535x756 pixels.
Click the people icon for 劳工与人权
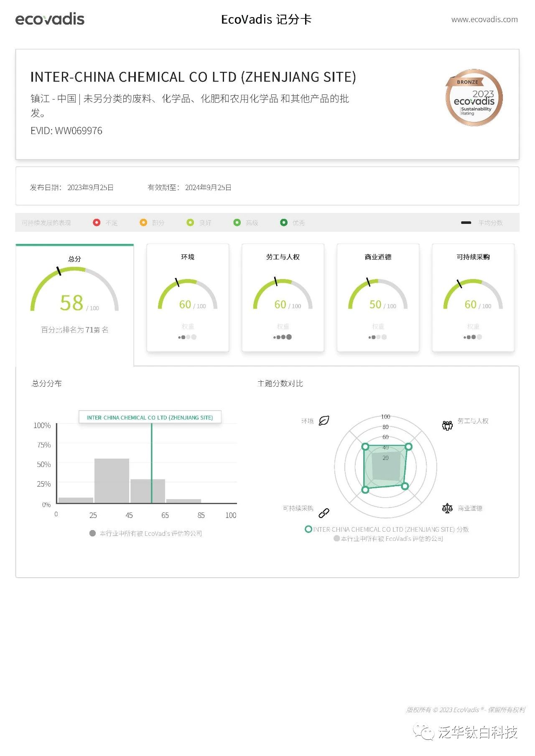447,426
